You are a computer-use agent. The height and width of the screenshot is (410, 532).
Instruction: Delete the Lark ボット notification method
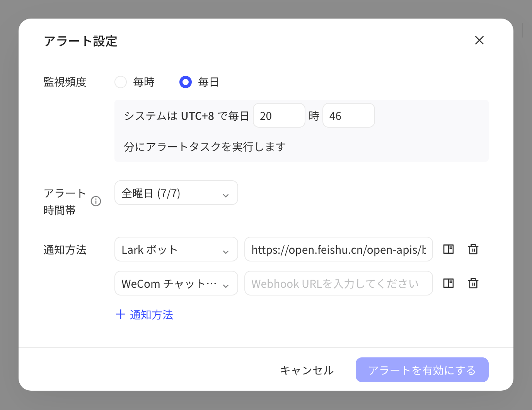coord(473,249)
